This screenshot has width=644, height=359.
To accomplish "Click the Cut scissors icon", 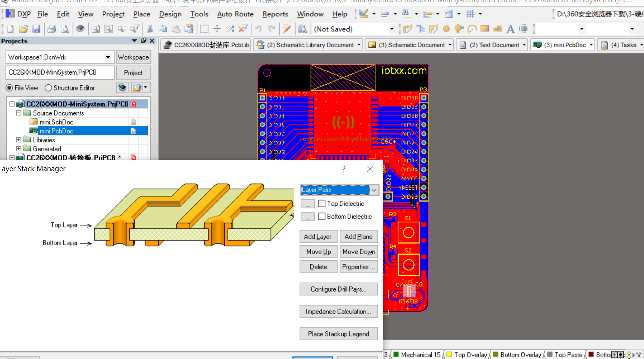I will [x=150, y=29].
